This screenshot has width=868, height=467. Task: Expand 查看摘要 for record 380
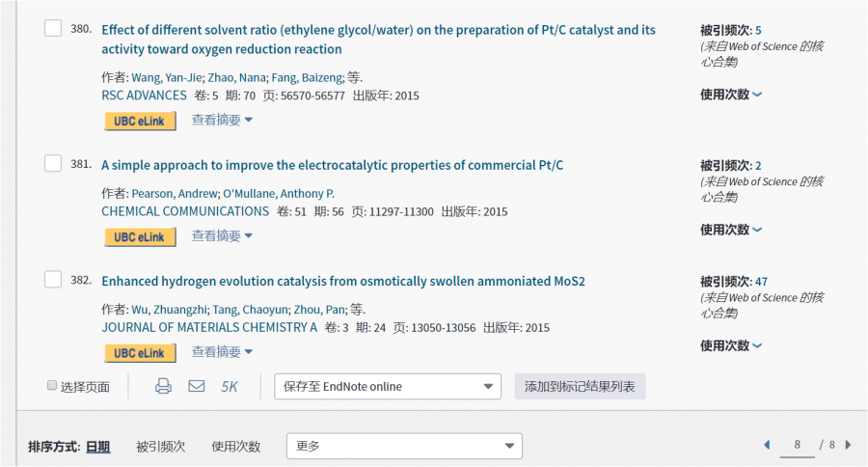coord(222,121)
